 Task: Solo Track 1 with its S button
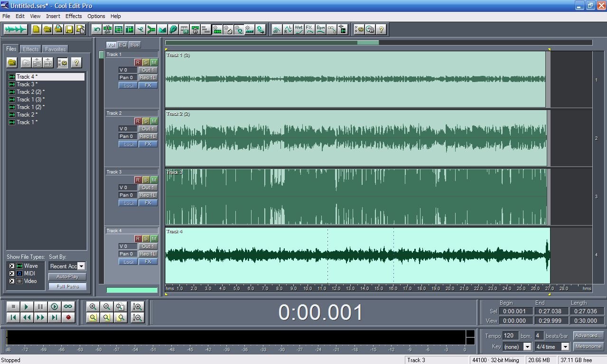tap(146, 62)
